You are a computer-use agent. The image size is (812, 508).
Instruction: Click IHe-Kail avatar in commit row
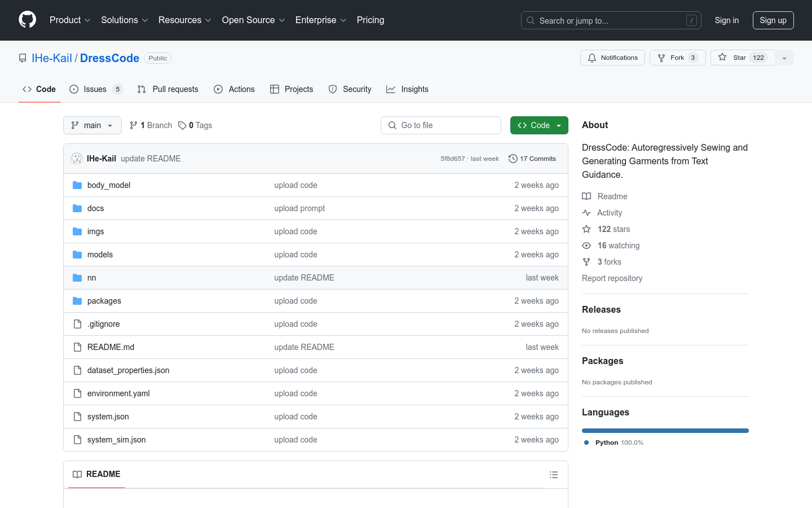[77, 159]
